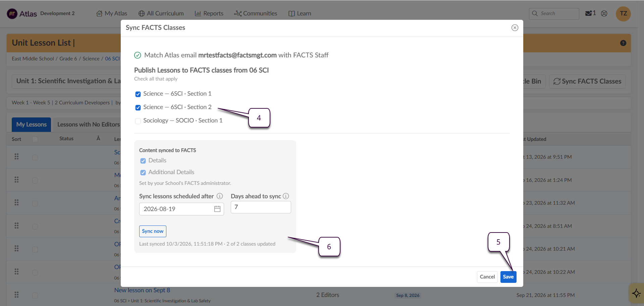Open the calendar date picker icon

point(217,209)
